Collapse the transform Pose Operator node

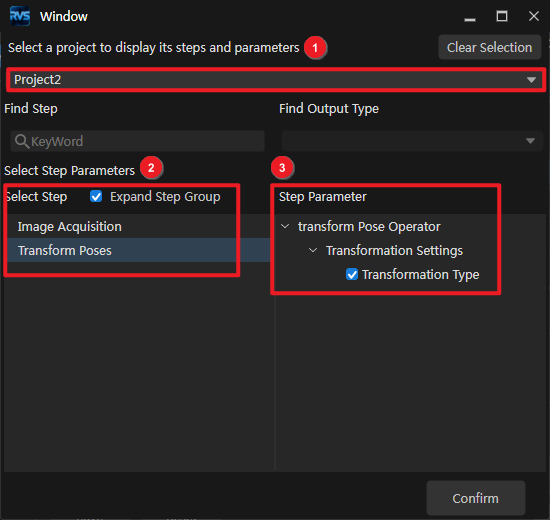[285, 226]
